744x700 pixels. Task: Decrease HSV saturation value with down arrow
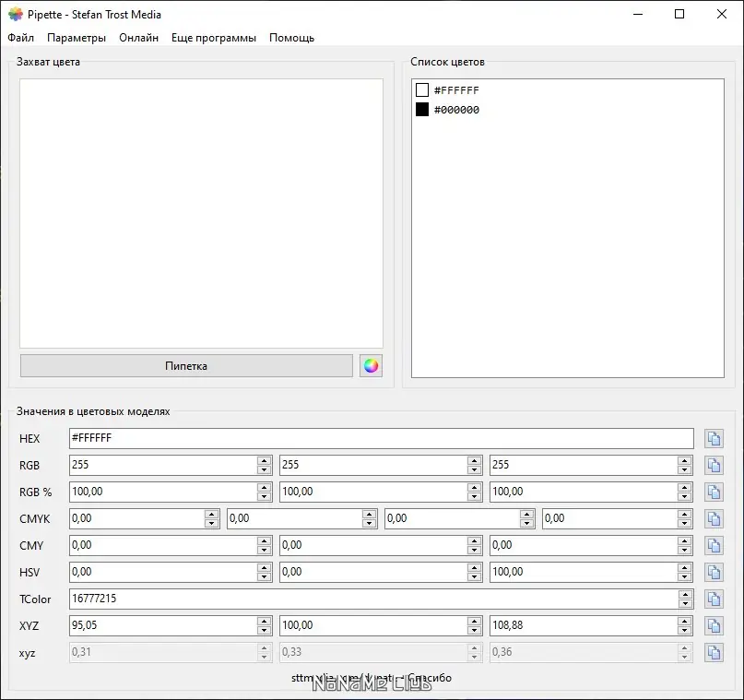[475, 577]
